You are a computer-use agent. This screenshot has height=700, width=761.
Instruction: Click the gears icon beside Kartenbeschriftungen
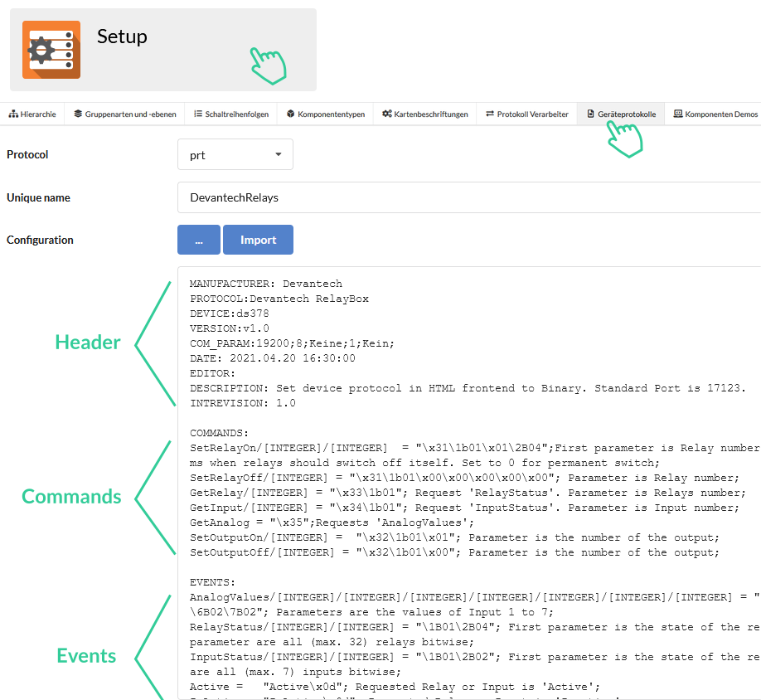coord(387,114)
